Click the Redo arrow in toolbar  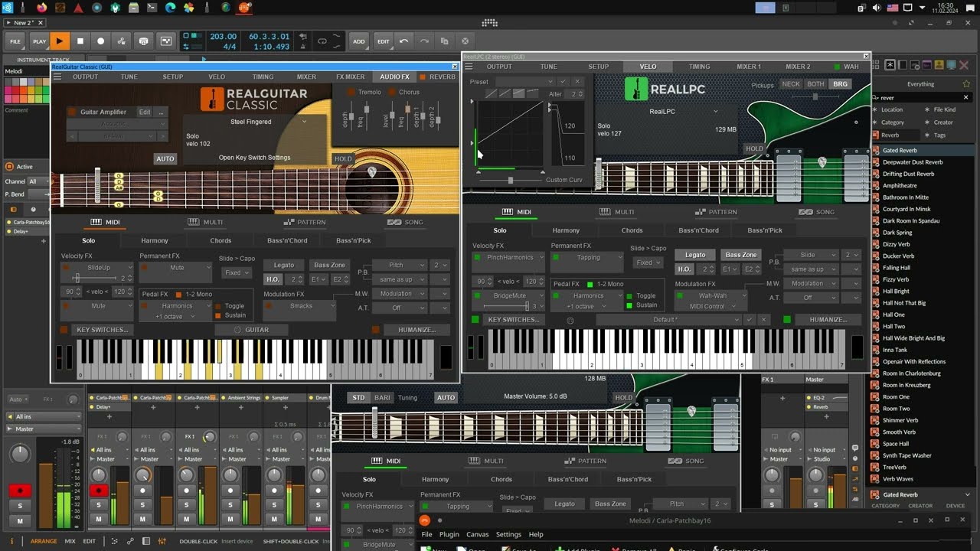pyautogui.click(x=424, y=41)
